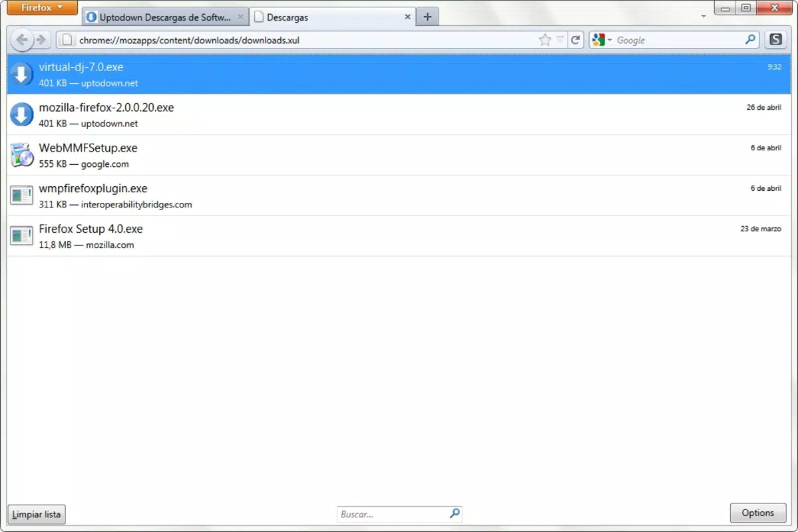
Task: Open the Google search engine selector
Action: 602,40
